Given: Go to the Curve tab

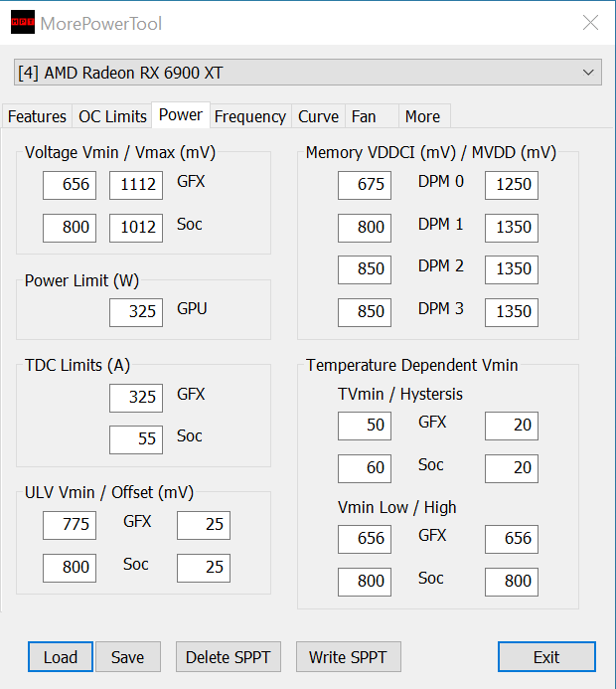Looking at the screenshot, I should 318,116.
